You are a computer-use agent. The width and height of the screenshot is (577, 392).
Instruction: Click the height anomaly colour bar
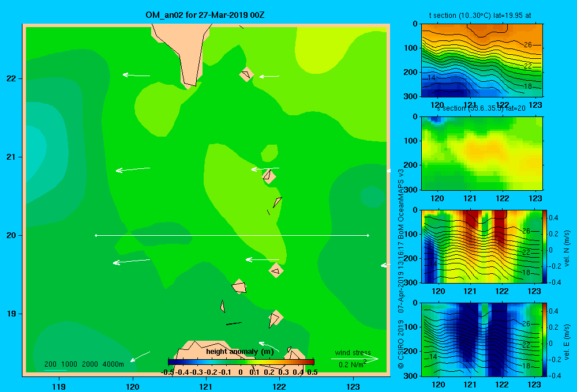[x=241, y=362]
